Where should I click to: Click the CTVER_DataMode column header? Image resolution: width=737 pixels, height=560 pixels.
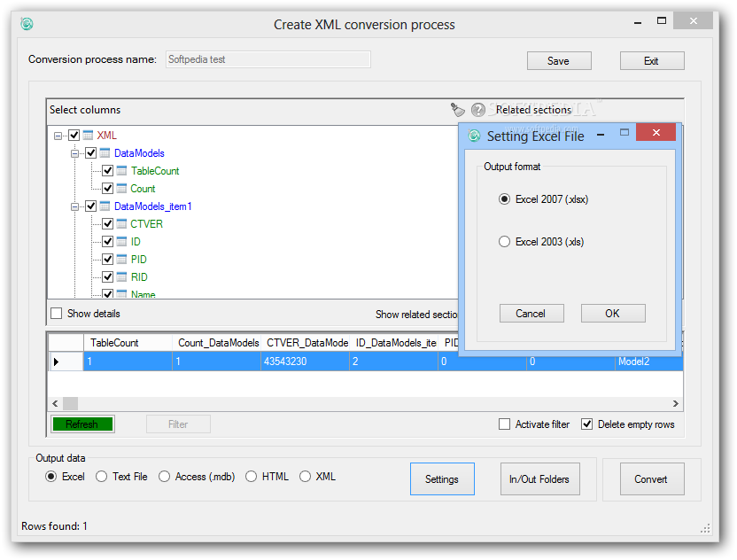[x=305, y=343]
